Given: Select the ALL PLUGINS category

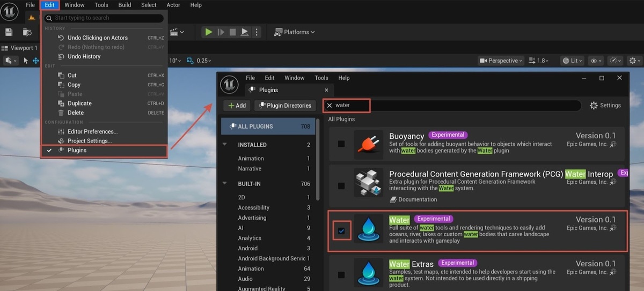Looking at the screenshot, I should (x=267, y=126).
